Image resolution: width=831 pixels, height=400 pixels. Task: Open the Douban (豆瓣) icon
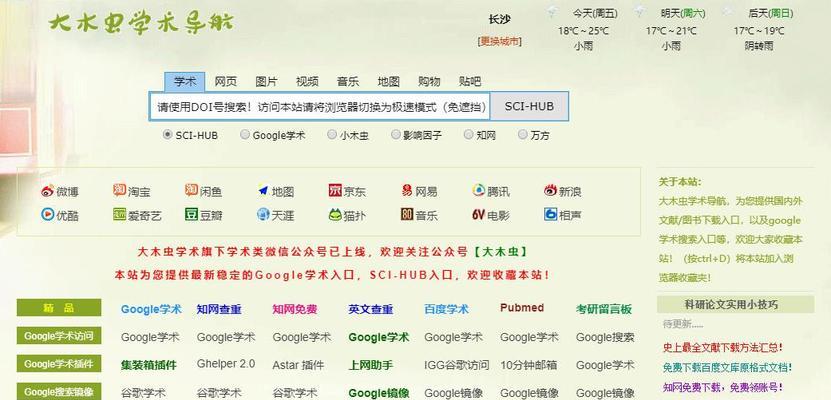click(x=191, y=215)
